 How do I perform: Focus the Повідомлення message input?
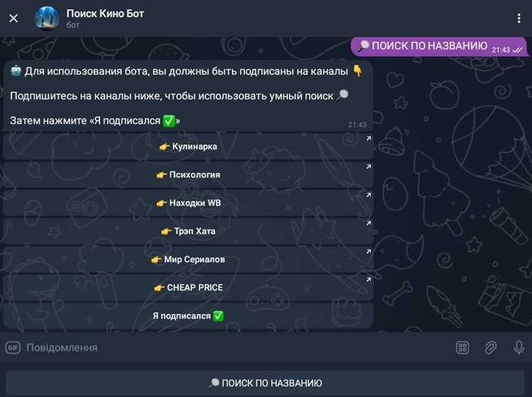(x=238, y=347)
